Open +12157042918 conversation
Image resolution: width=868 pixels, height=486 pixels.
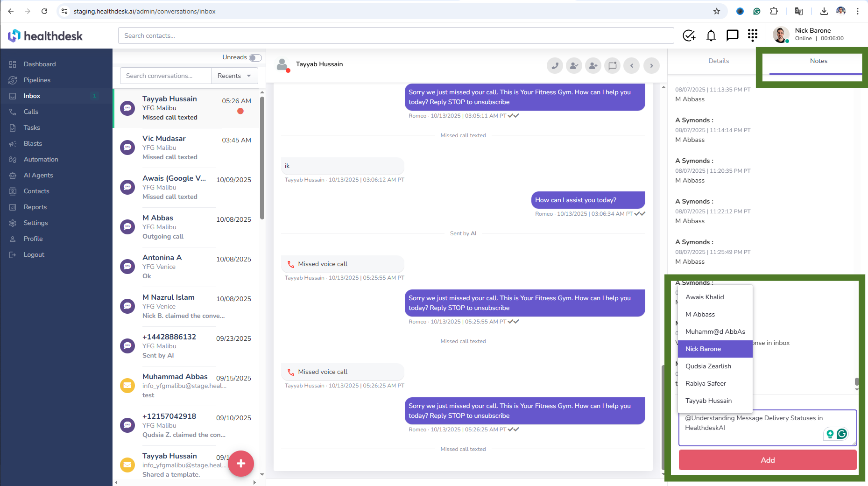coord(187,425)
